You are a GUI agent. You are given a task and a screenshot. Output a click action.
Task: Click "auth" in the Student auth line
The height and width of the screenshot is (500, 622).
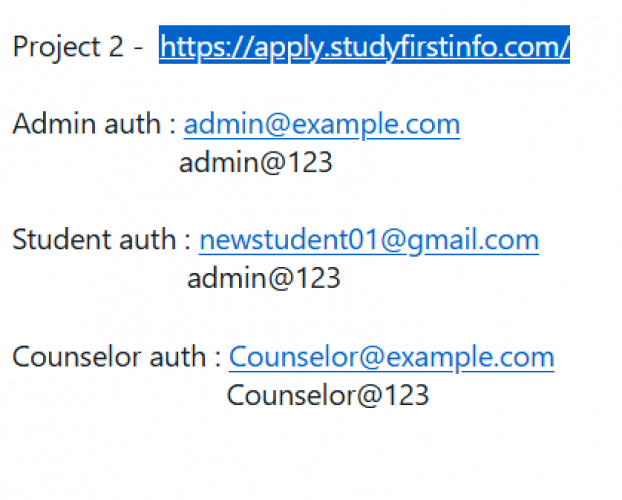[146, 240]
